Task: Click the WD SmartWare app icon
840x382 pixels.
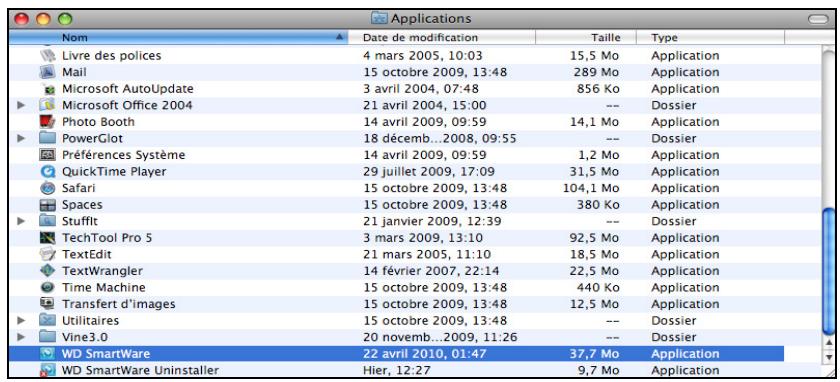Action: point(48,354)
